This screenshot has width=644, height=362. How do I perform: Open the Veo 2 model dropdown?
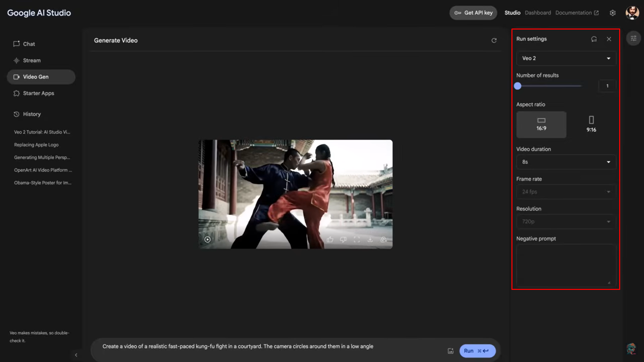click(565, 58)
